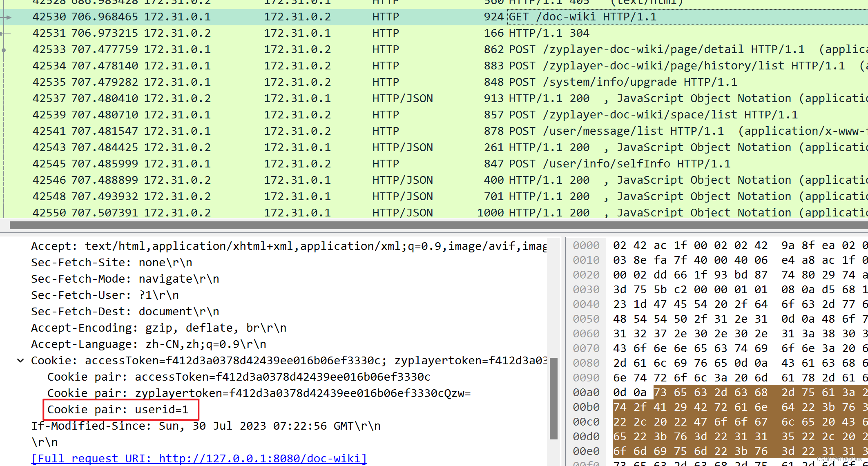Select packet 42548 HTTP/JSON length 701 row
The width and height of the screenshot is (868, 466).
coord(434,196)
